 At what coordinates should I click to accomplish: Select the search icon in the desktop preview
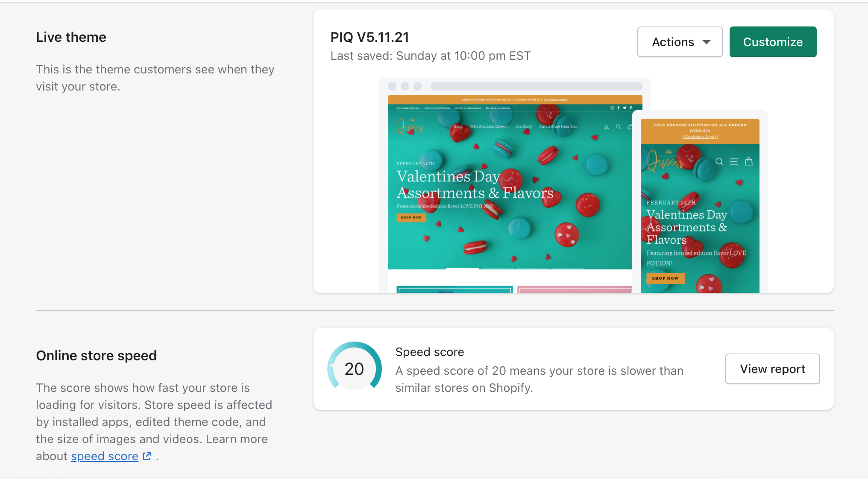[x=618, y=126]
